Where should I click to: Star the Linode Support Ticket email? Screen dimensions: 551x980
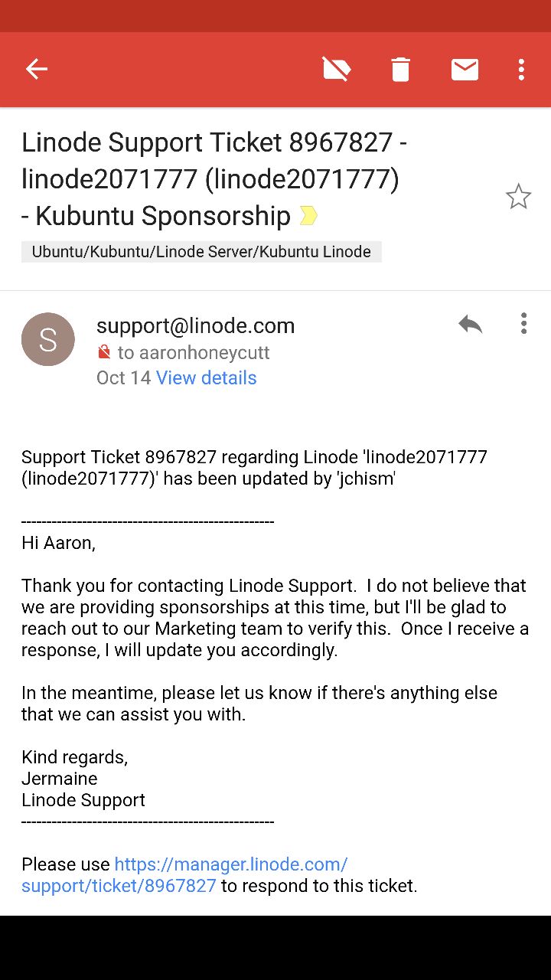click(x=518, y=197)
